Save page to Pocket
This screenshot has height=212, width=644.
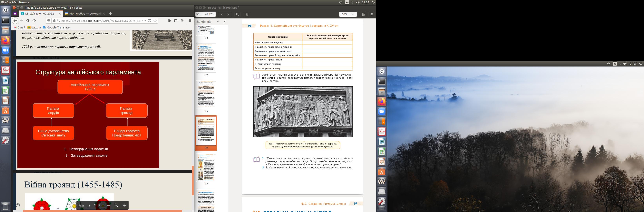coord(150,21)
